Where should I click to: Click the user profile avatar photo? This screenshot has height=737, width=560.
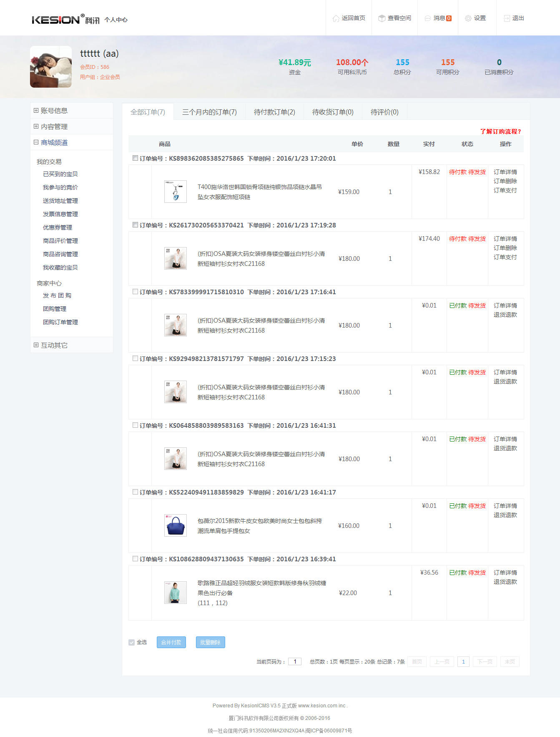(51, 67)
